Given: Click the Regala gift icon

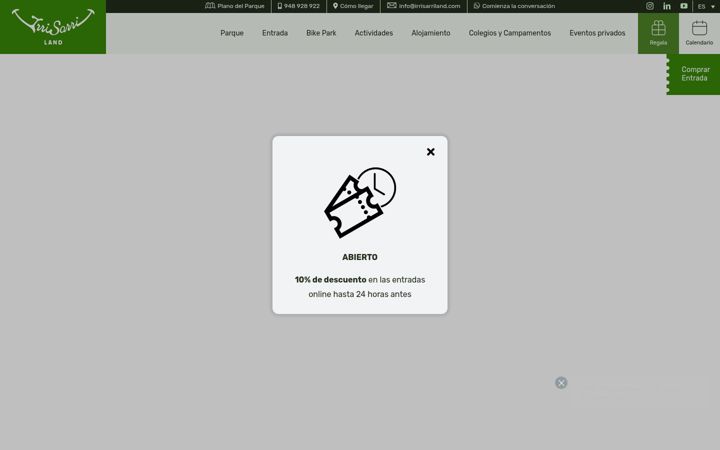Looking at the screenshot, I should coord(658,33).
